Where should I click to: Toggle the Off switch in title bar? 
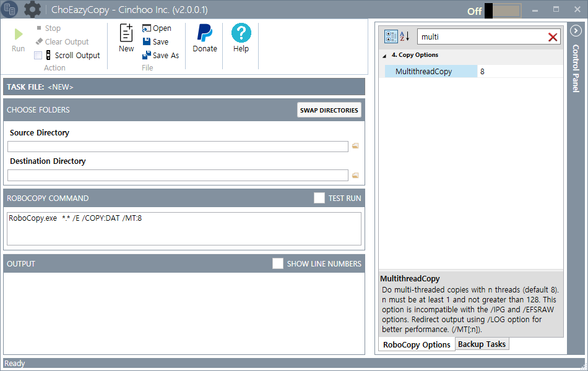click(x=503, y=11)
